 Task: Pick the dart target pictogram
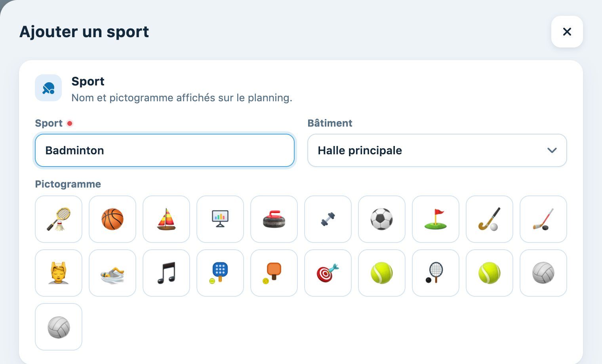click(328, 273)
